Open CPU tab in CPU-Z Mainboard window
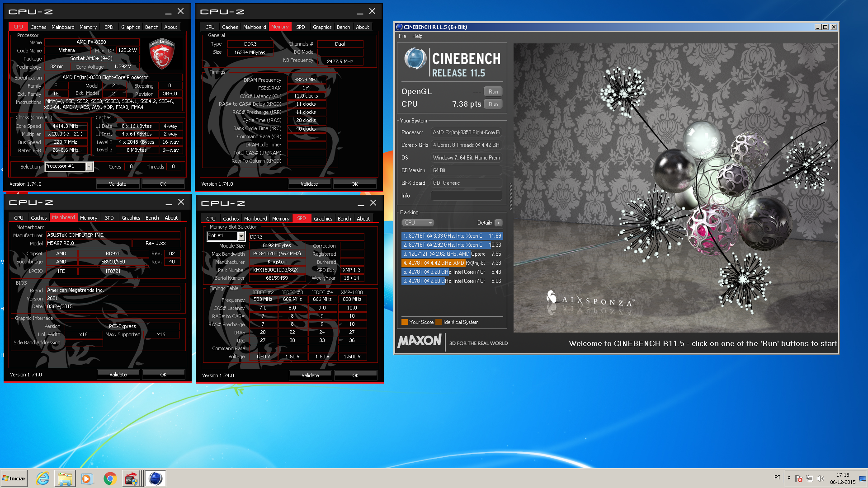Screen dimensions: 868x488 [x=19, y=218]
